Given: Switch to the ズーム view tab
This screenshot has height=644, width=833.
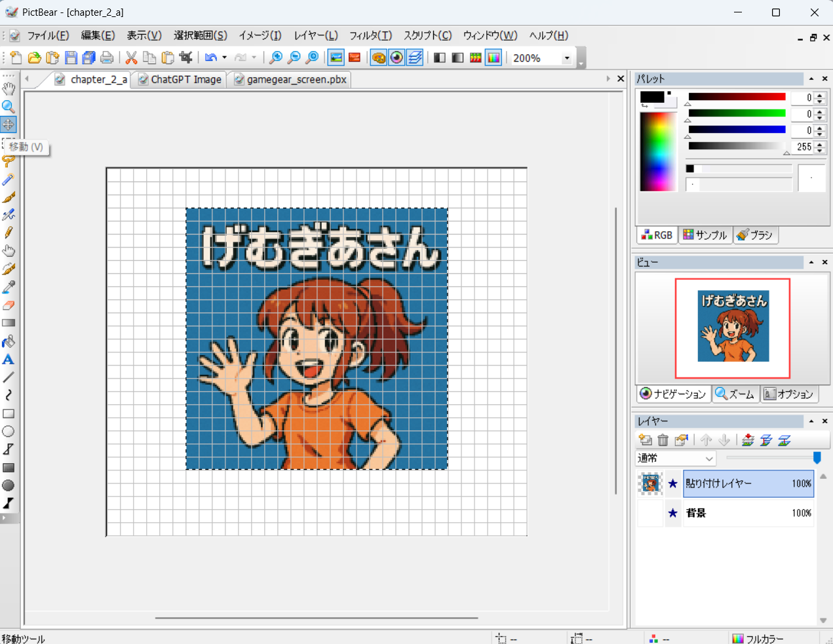Looking at the screenshot, I should coord(735,394).
